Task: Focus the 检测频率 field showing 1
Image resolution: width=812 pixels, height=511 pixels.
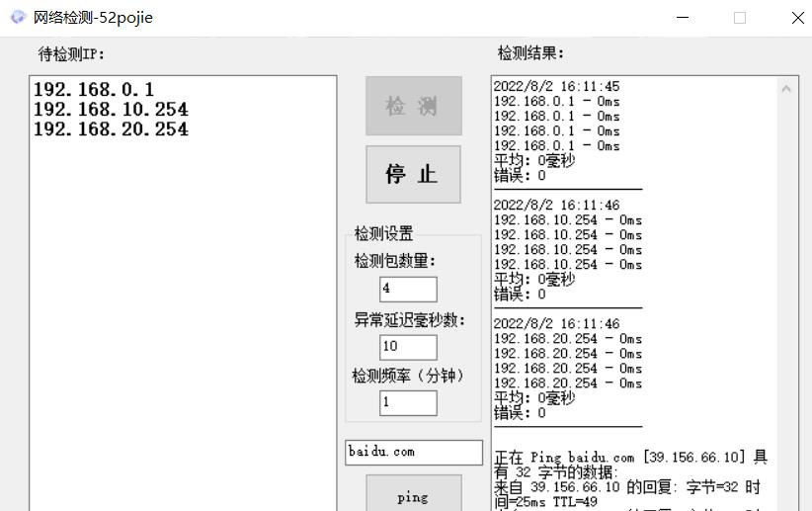Action: pos(408,402)
